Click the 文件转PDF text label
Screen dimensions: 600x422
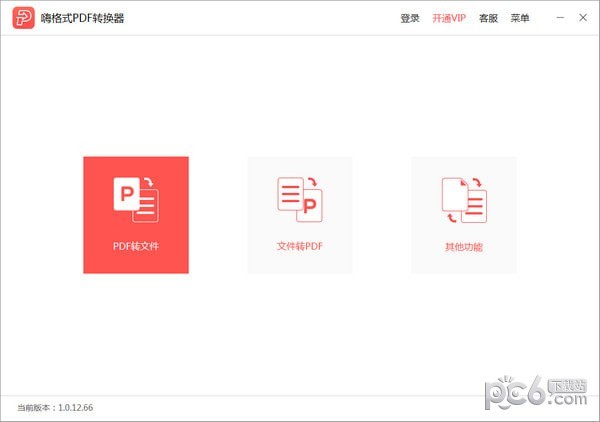pyautogui.click(x=300, y=246)
